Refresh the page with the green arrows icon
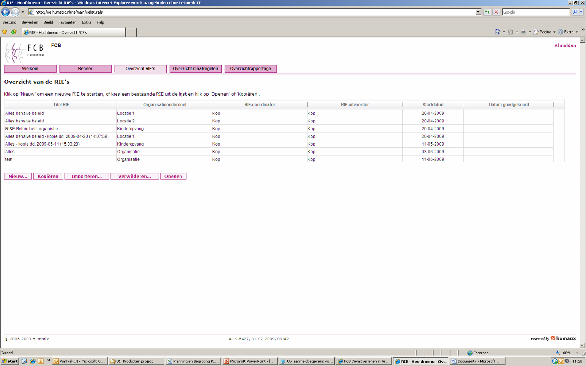Screen dimensions: 586x366 click(487, 12)
